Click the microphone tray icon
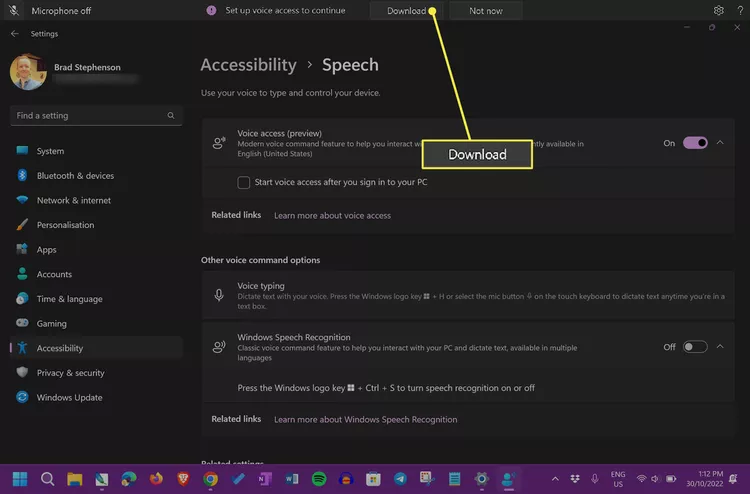Image resolution: width=750 pixels, height=494 pixels. coord(595,478)
